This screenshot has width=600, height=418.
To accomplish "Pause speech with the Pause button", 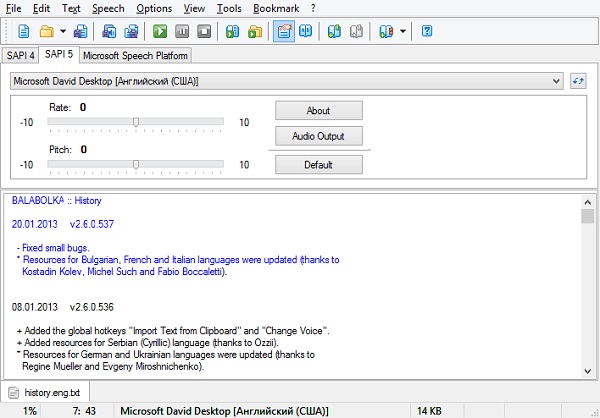I will point(182,31).
